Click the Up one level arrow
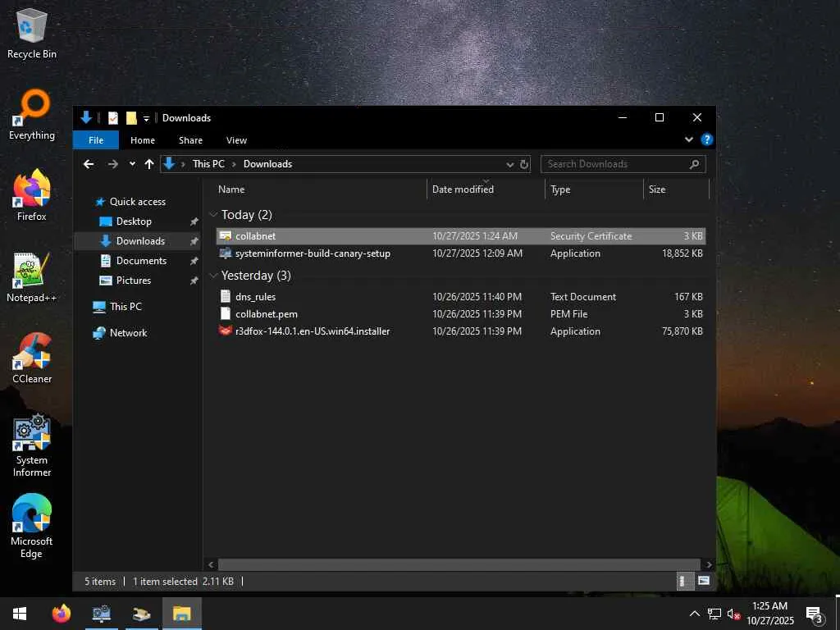The height and width of the screenshot is (630, 840). coord(148,164)
